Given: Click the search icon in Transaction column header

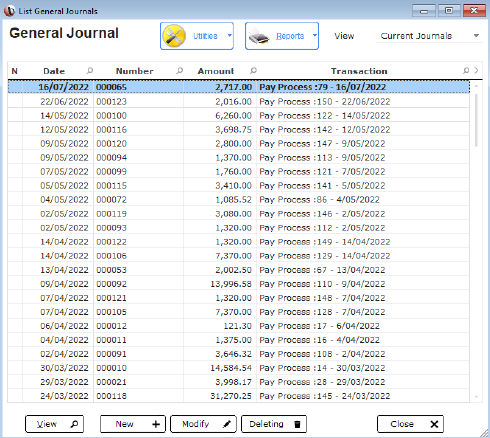Looking at the screenshot, I should click(x=466, y=71).
